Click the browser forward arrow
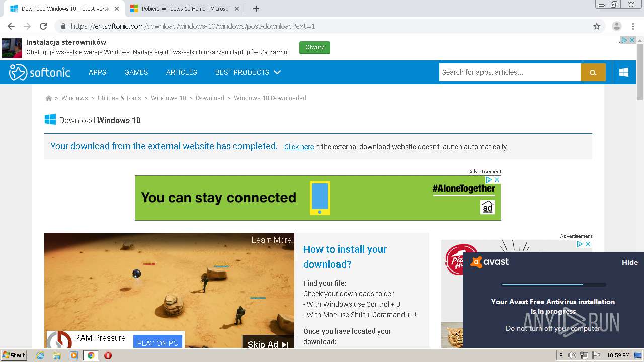This screenshot has height=362, width=644. (x=27, y=26)
